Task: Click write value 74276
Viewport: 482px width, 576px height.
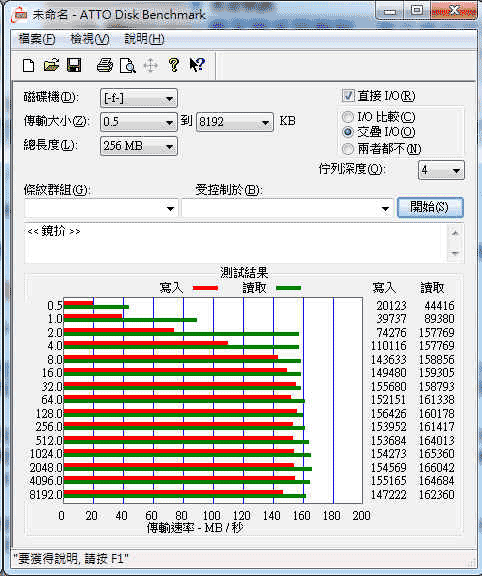Action: click(392, 333)
